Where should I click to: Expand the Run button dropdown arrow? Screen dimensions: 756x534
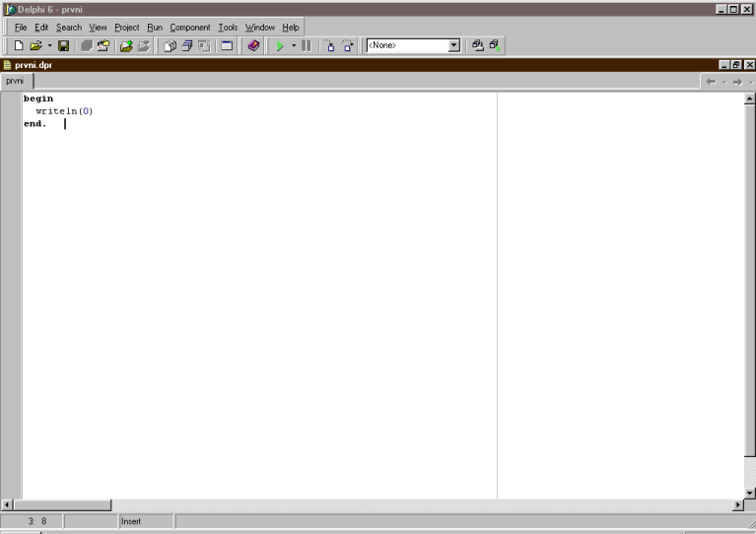(294, 45)
